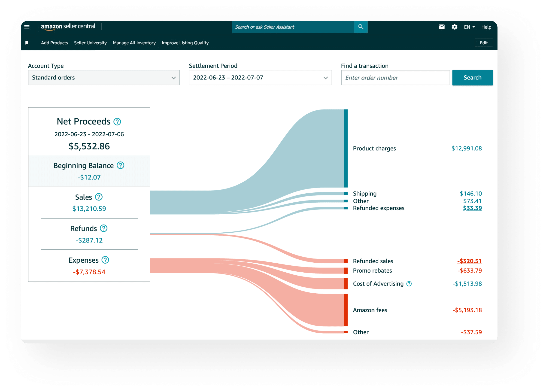The width and height of the screenshot is (546, 392).
Task: Open Net Proceeds help tooltip icon
Action: tap(117, 122)
